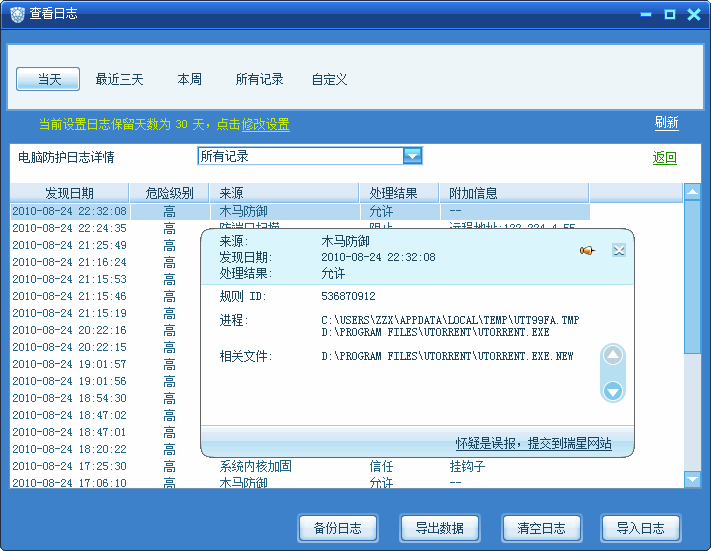Screen dimensions: 711x551
Task: Maximize the 查看日志 window
Action: [670, 15]
